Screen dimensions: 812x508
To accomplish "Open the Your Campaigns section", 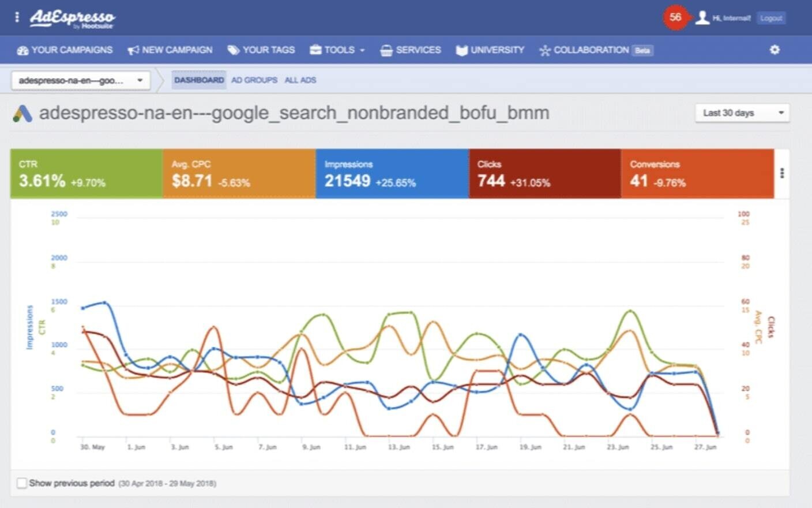I will (x=64, y=50).
